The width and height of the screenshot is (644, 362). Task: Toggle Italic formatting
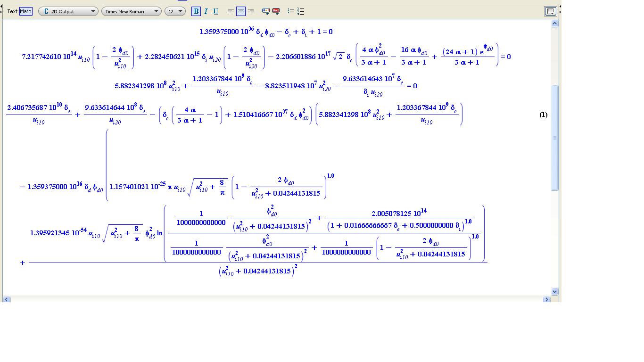(x=206, y=11)
